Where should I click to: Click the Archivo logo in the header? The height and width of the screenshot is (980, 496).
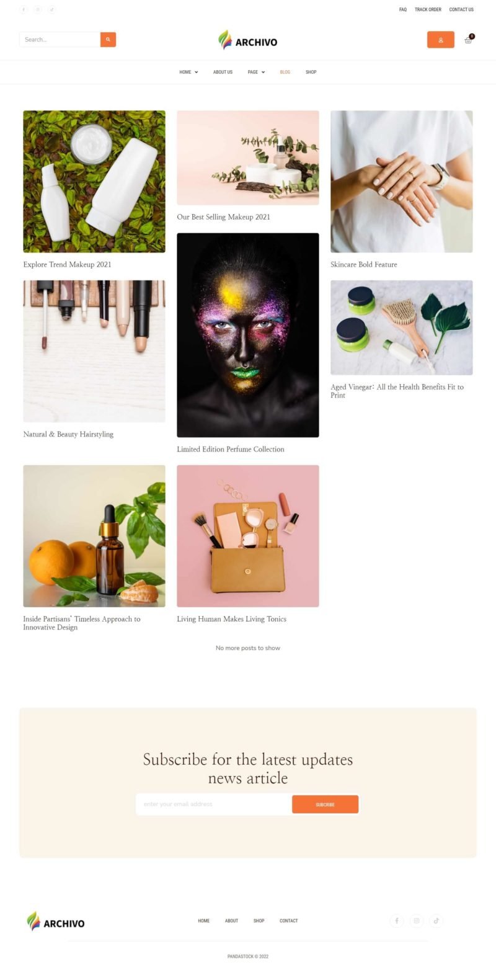point(248,40)
